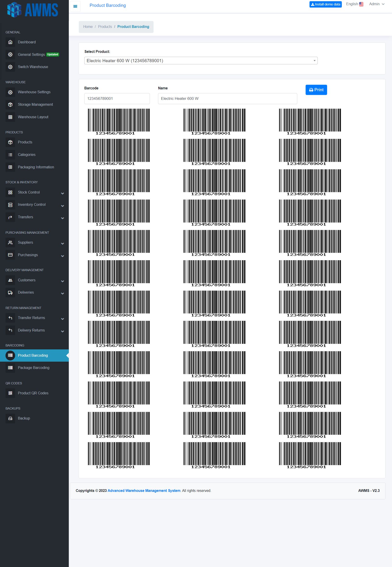Click the Switch Warehouse gear icon
Viewport: 392px width, 567px height.
pyautogui.click(x=10, y=67)
